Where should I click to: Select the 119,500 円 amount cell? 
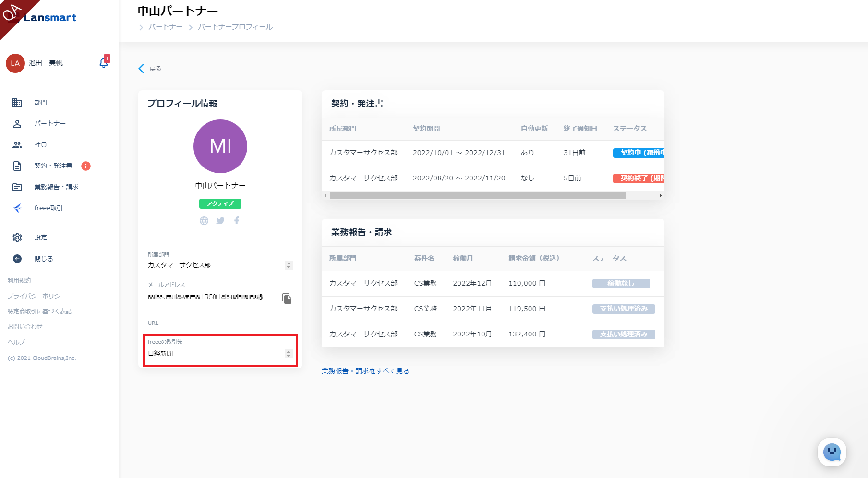(527, 309)
